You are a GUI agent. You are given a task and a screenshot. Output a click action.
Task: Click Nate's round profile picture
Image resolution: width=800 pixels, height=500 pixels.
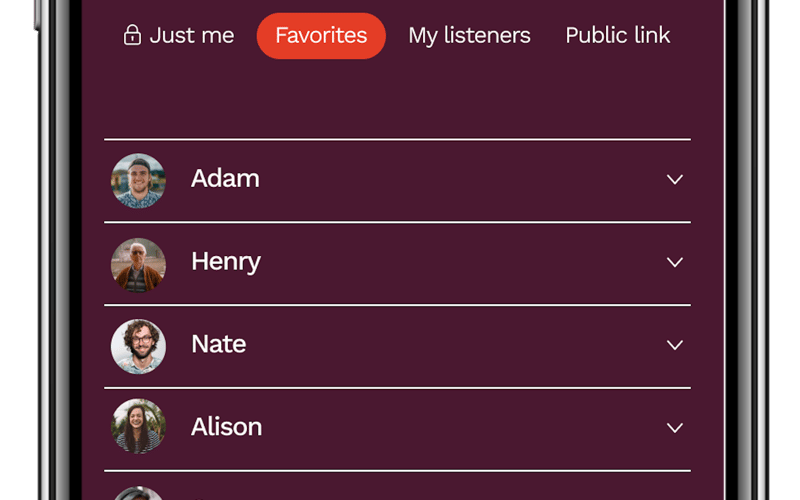pos(138,346)
